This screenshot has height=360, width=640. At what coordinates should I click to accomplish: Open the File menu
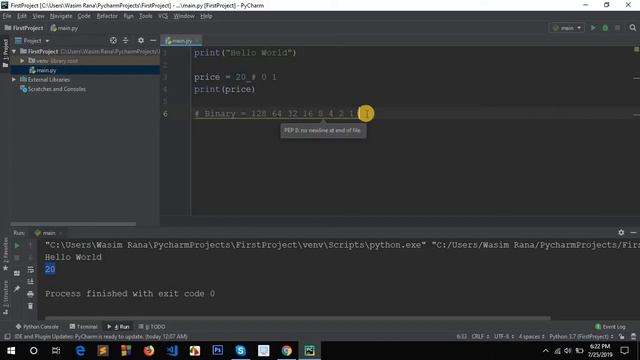point(7,16)
